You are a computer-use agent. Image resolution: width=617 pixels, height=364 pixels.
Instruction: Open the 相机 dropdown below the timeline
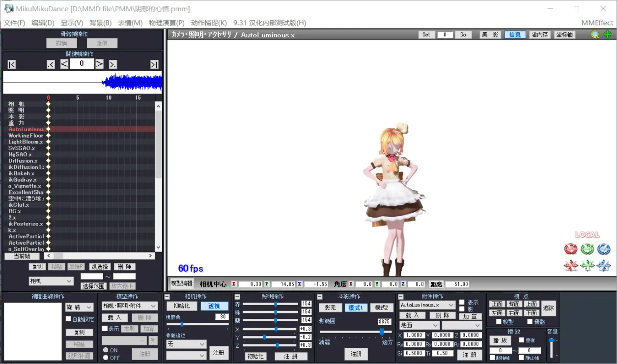(51, 281)
